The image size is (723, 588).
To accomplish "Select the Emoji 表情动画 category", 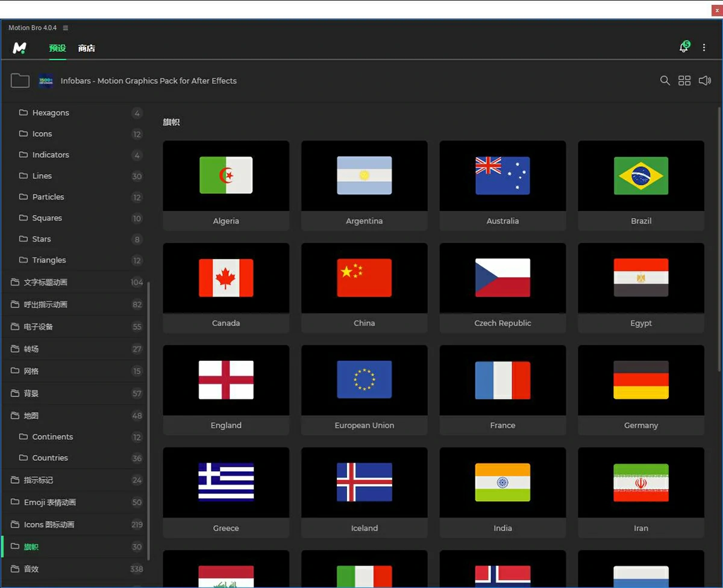I will click(x=75, y=502).
